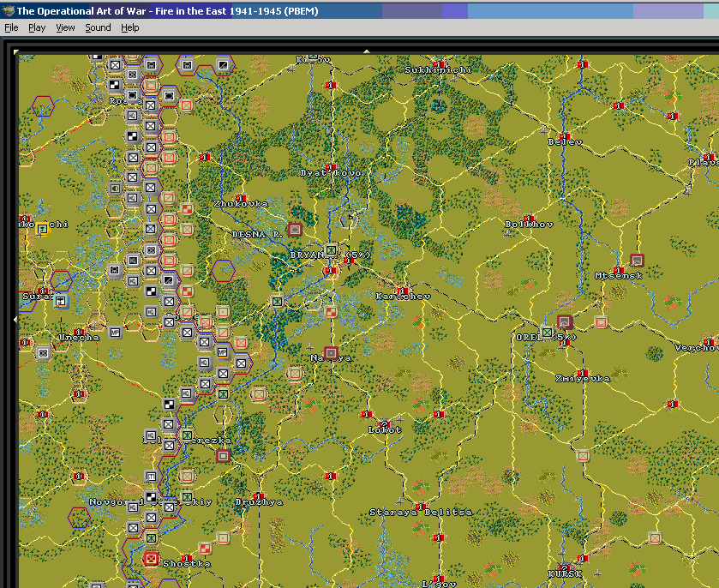Select the red-checkered unit northeast of Shostka
The height and width of the screenshot is (588, 719).
205,549
